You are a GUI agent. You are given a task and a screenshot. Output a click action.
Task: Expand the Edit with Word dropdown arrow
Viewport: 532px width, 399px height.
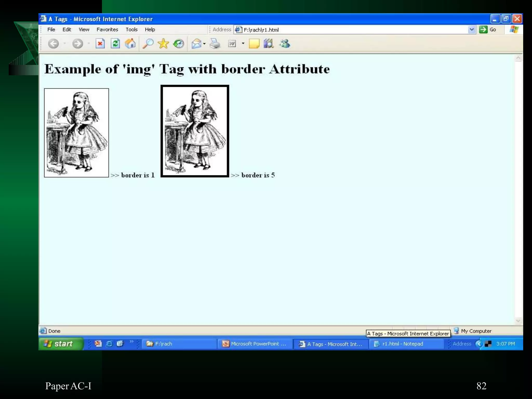(x=243, y=44)
